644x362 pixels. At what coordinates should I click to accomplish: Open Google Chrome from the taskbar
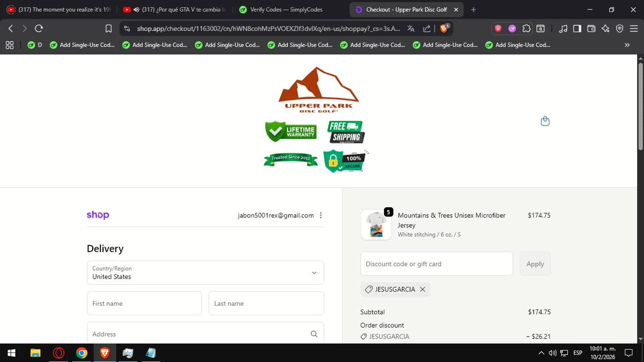click(x=82, y=353)
